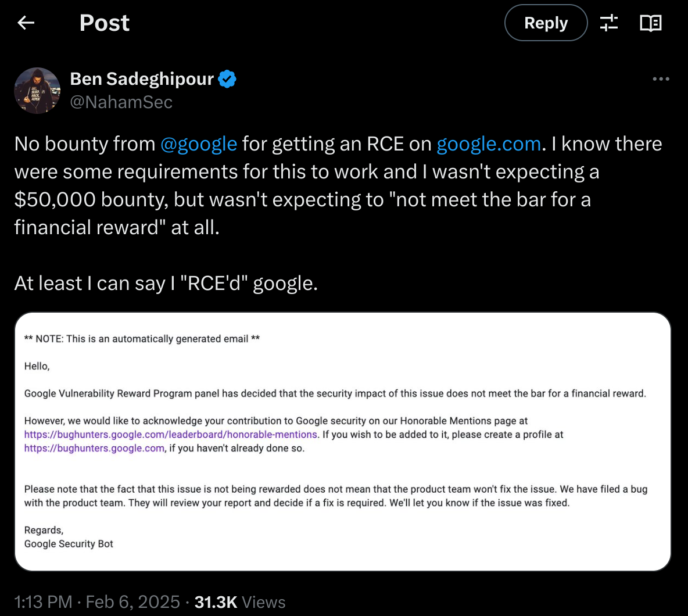This screenshot has width=688, height=616.
Task: Open Ben Sadeghipour's profile avatar
Action: (x=37, y=90)
